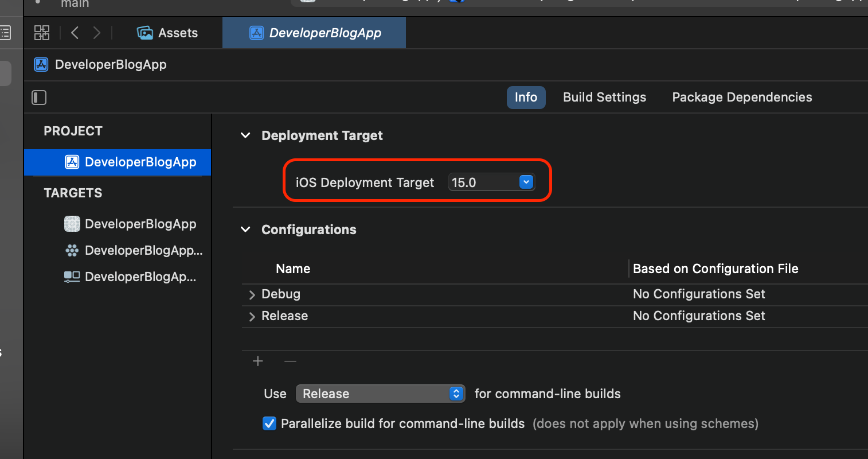
Task: Open the Package Dependencies tab
Action: coord(742,97)
